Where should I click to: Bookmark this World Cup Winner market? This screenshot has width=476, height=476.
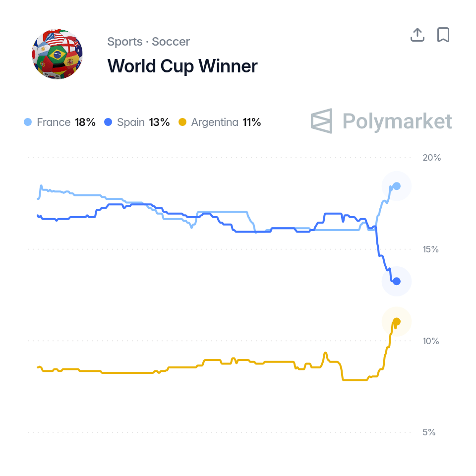(443, 35)
